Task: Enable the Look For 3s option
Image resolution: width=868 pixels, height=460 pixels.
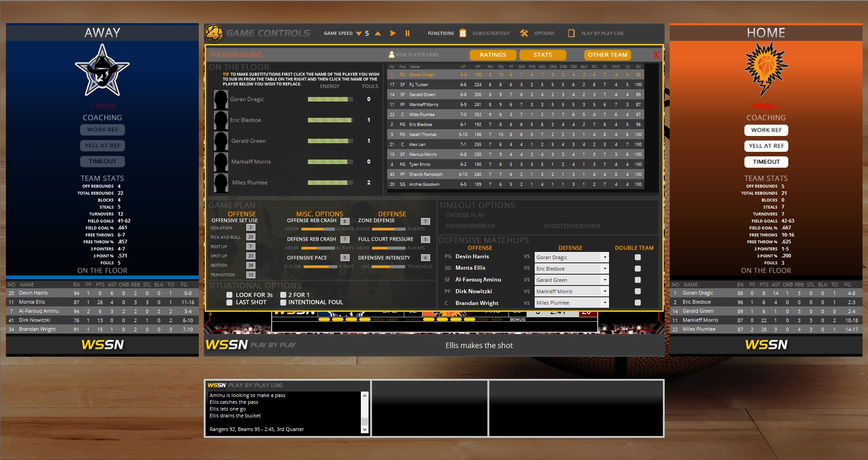Action: pos(229,295)
